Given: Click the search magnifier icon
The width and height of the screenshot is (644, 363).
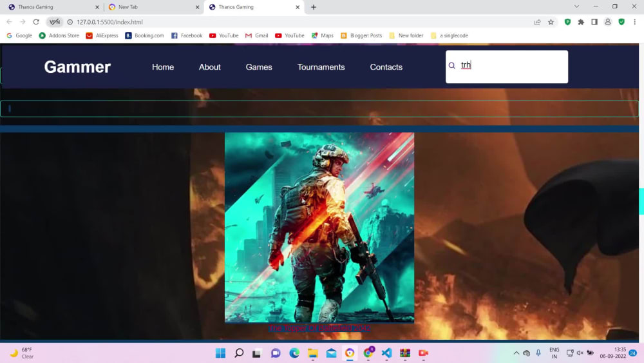Looking at the screenshot, I should [452, 65].
